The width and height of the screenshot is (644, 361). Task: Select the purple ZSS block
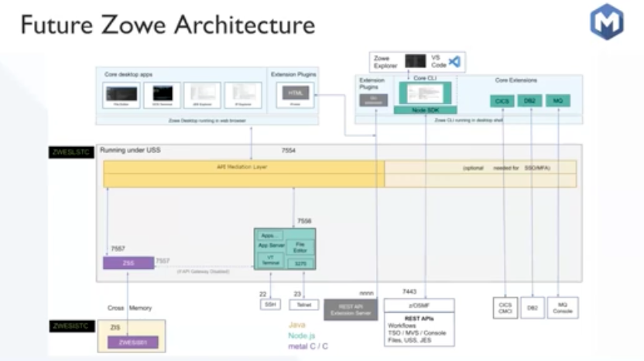(x=128, y=263)
